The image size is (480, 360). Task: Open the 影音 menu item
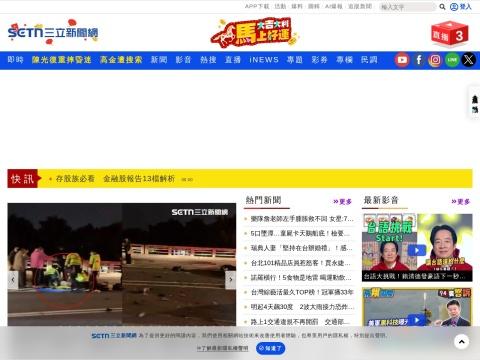[x=184, y=60]
